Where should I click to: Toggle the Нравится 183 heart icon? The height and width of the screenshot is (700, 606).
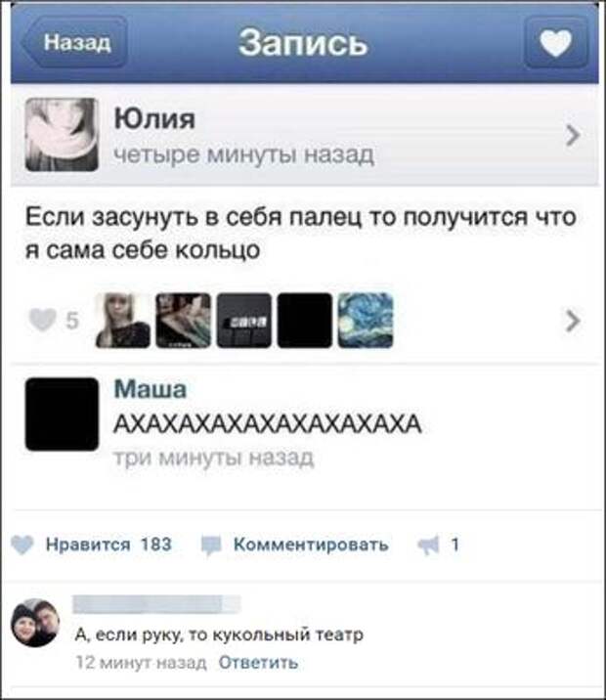click(22, 545)
